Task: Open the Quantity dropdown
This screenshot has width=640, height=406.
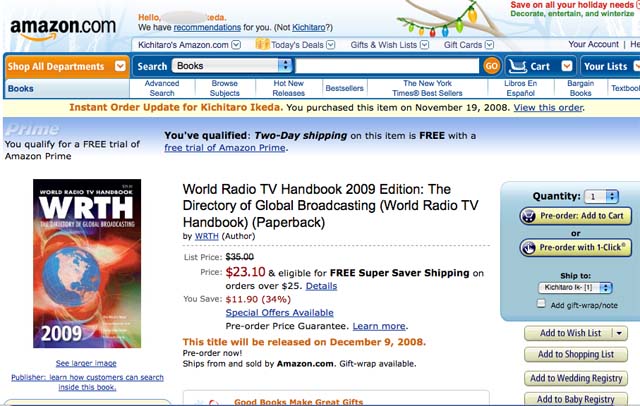Action: [601, 197]
